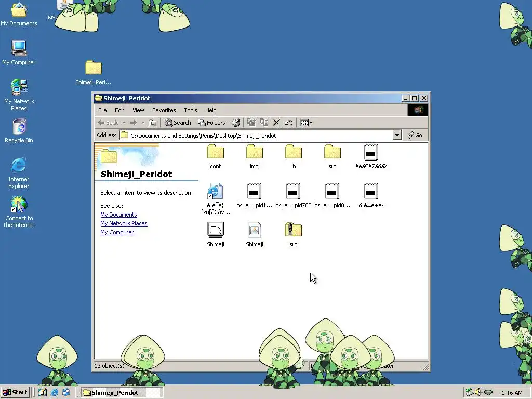The height and width of the screenshot is (399, 532).
Task: Click inside the Address path field
Action: pos(257,136)
